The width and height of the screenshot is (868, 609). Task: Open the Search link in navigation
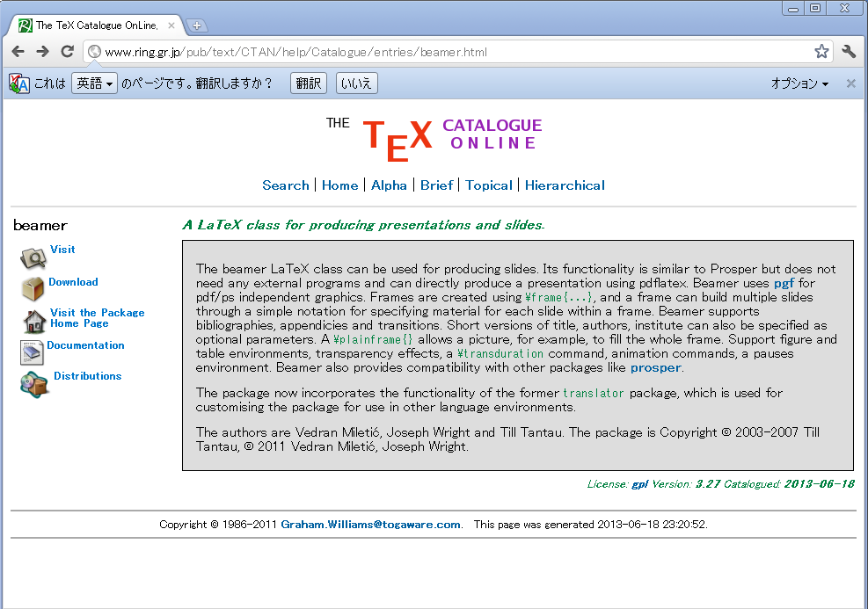pyautogui.click(x=286, y=185)
